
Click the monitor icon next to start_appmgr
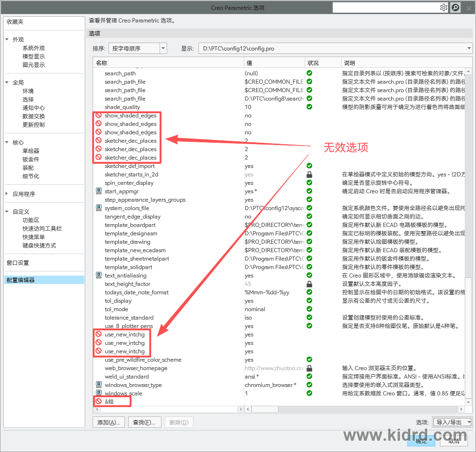click(99, 191)
